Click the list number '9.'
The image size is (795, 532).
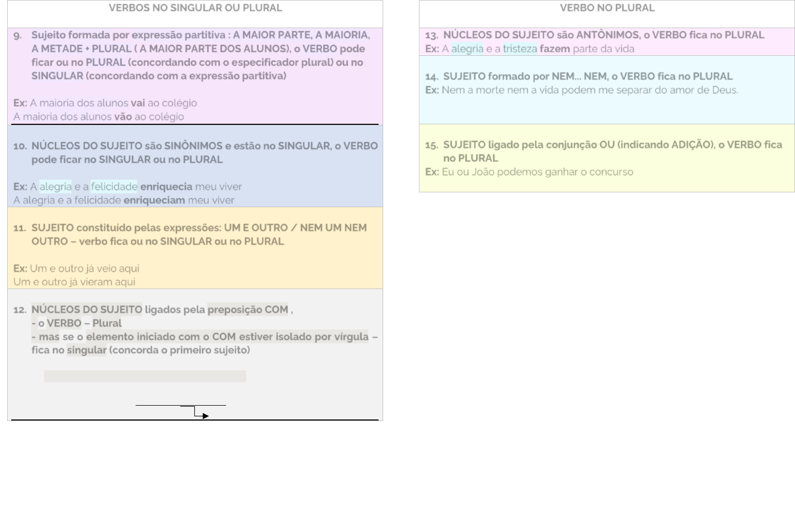point(17,35)
